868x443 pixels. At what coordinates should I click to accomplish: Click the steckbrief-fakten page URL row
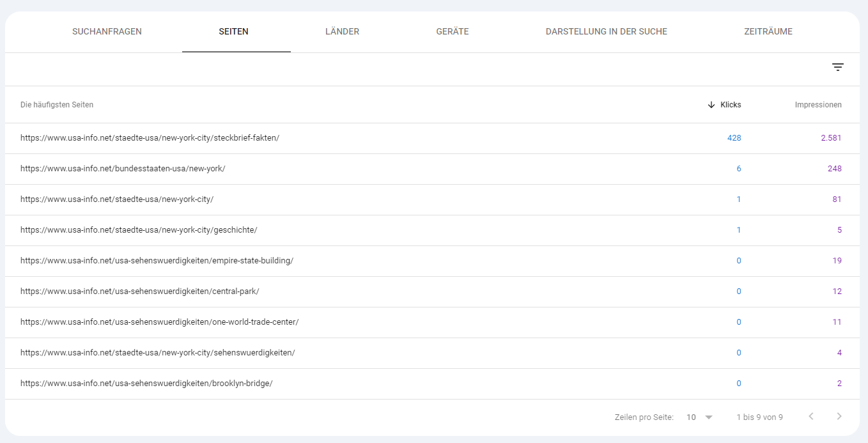[x=150, y=138]
